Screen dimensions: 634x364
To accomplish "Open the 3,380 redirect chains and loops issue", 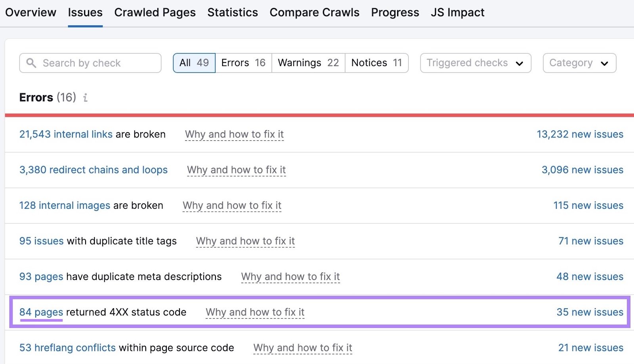I will 94,170.
